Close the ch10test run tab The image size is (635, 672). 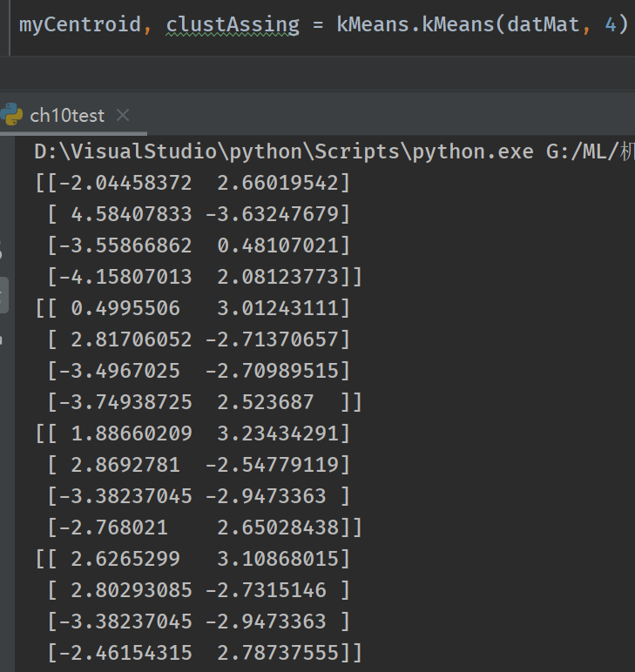pyautogui.click(x=123, y=115)
